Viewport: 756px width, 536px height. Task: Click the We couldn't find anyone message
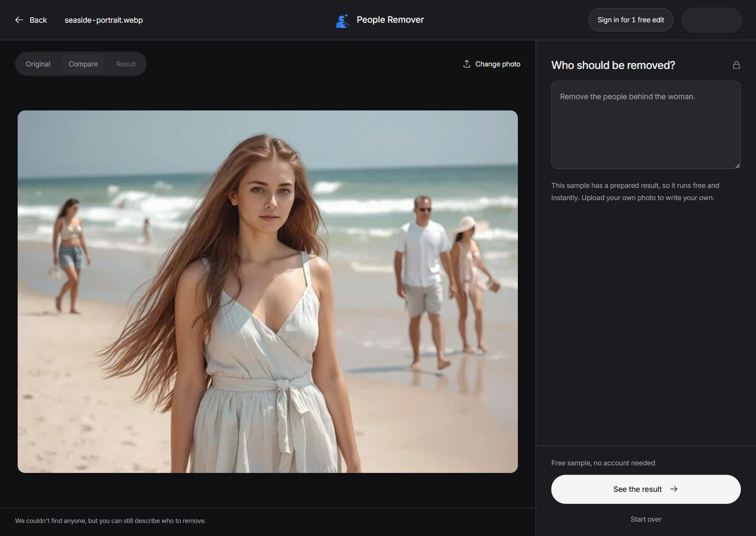[110, 520]
